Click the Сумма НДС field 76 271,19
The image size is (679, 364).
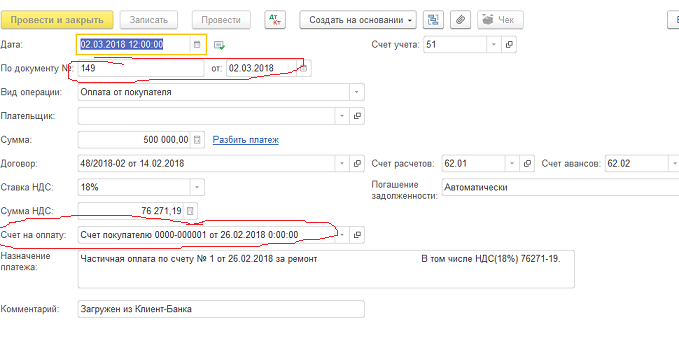click(131, 211)
